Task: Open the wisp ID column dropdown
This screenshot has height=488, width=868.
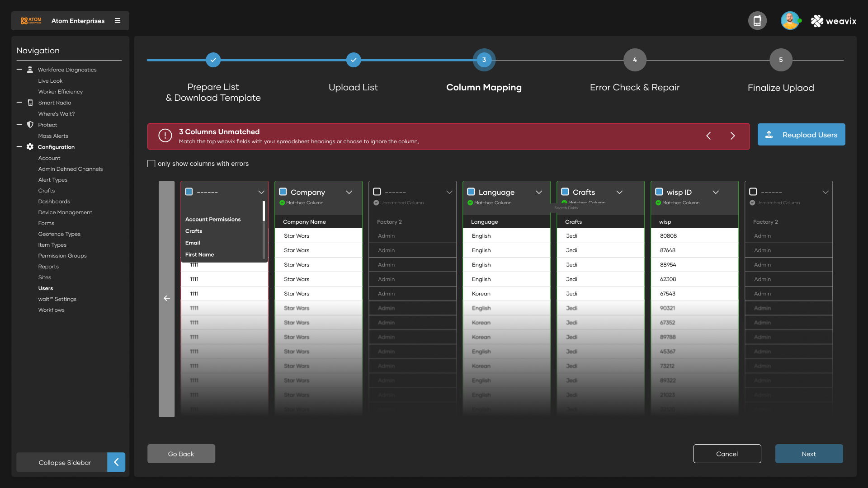Action: [716, 192]
